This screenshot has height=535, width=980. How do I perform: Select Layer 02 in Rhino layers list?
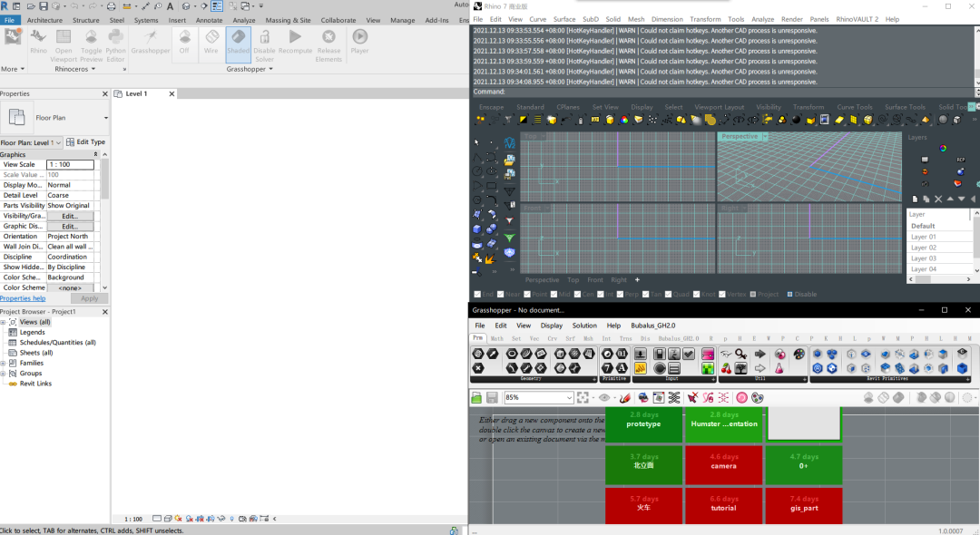click(924, 248)
